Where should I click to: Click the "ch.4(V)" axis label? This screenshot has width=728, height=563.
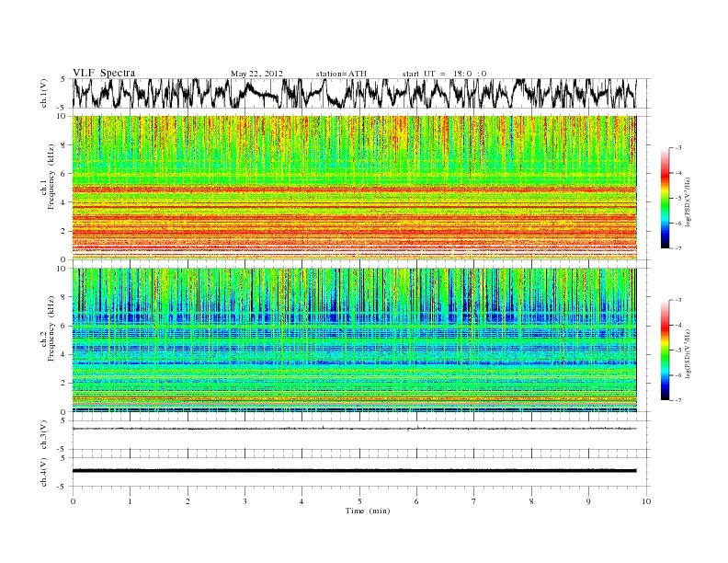(x=44, y=473)
